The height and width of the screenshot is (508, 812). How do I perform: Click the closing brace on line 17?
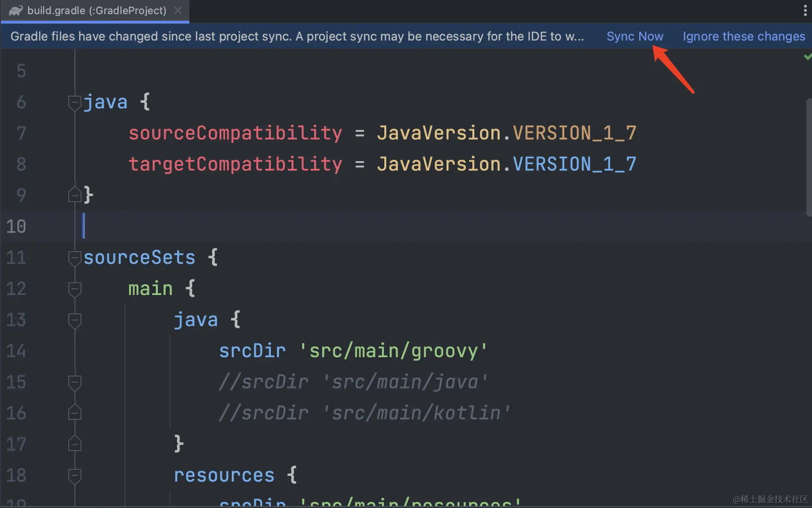click(179, 444)
